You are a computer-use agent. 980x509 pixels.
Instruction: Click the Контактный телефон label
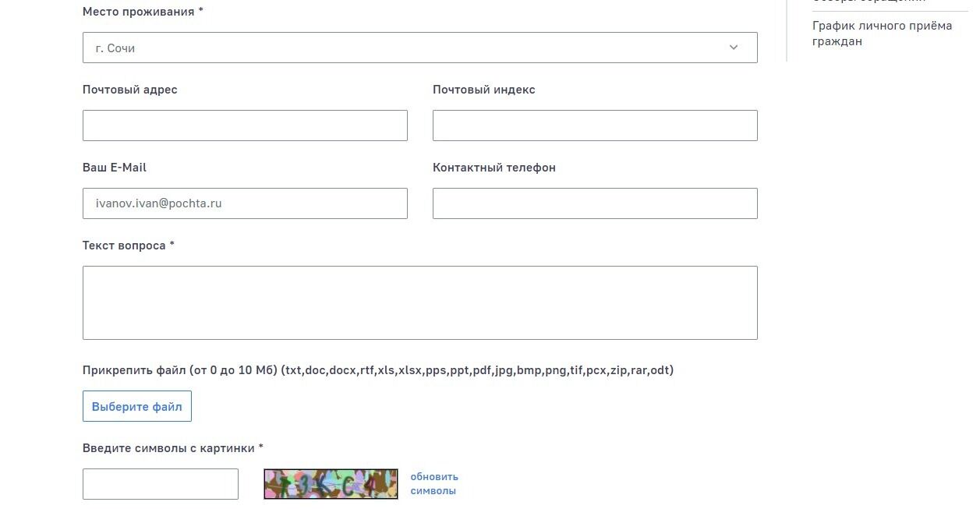tap(494, 168)
